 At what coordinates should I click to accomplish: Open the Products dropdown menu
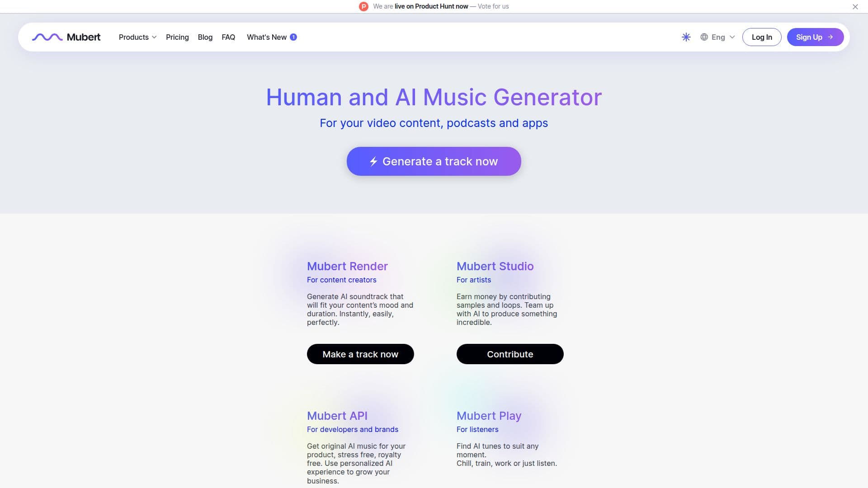137,37
